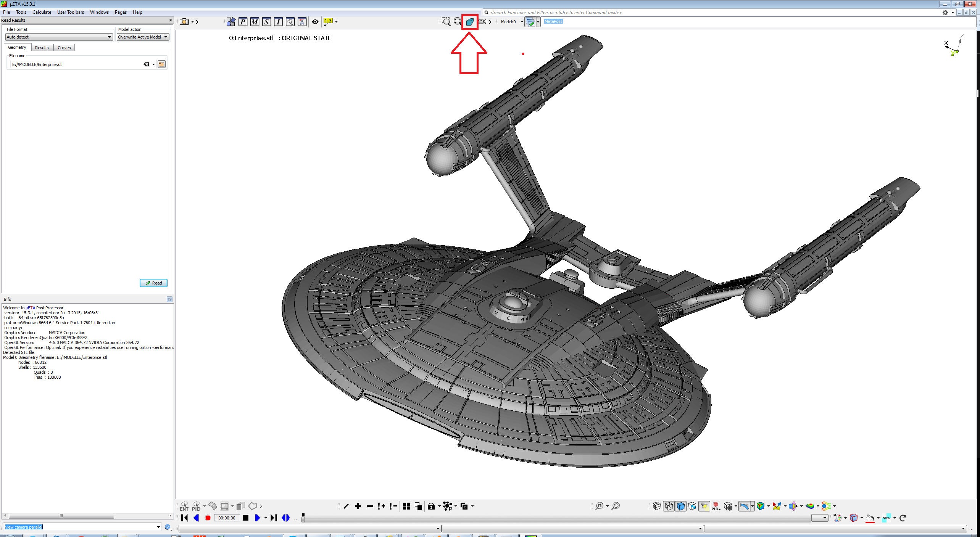Click the blue play forward button

tap(258, 518)
